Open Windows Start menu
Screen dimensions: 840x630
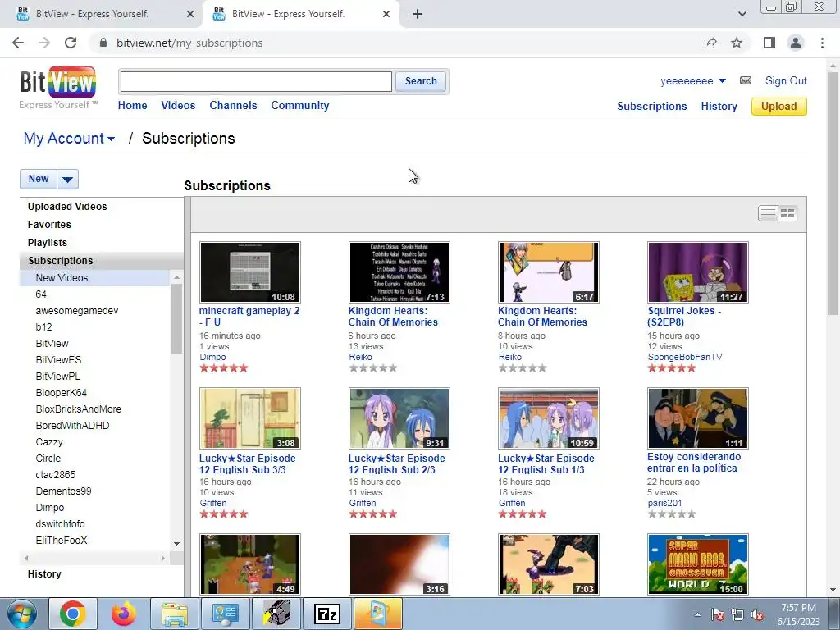coord(22,614)
